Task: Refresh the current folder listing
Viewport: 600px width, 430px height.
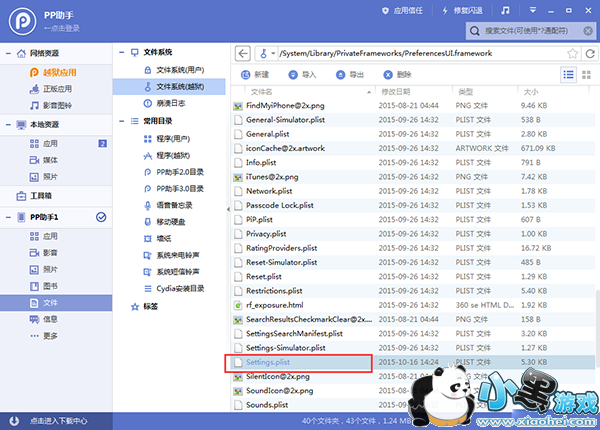Action: point(590,53)
